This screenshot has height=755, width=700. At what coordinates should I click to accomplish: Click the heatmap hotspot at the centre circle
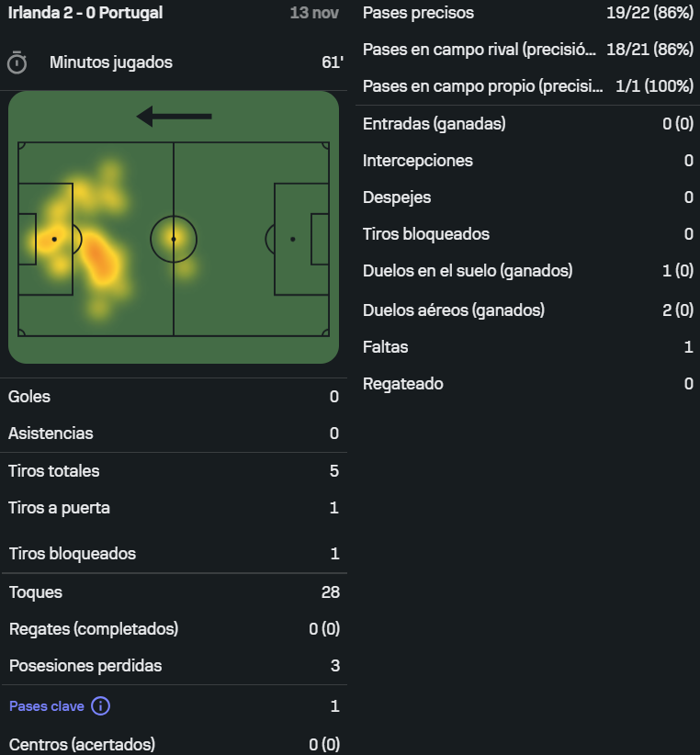click(174, 239)
